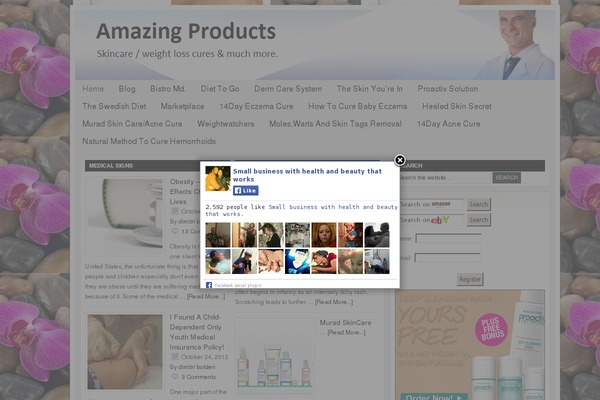600x400 pixels.
Task: Open Moles,Warts And Skin Tags Removal
Action: click(336, 124)
